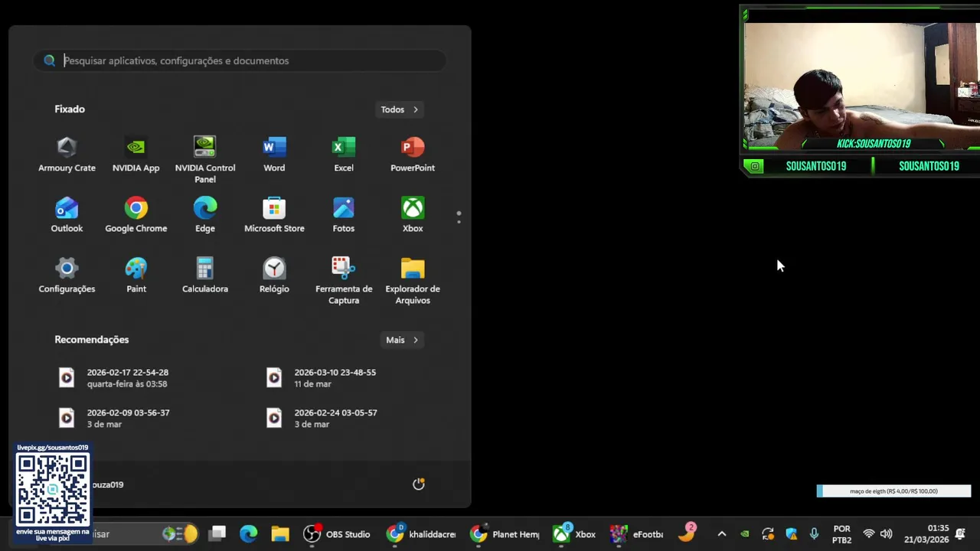Open notifications bell icon
This screenshot has height=551, width=980.
(x=960, y=534)
